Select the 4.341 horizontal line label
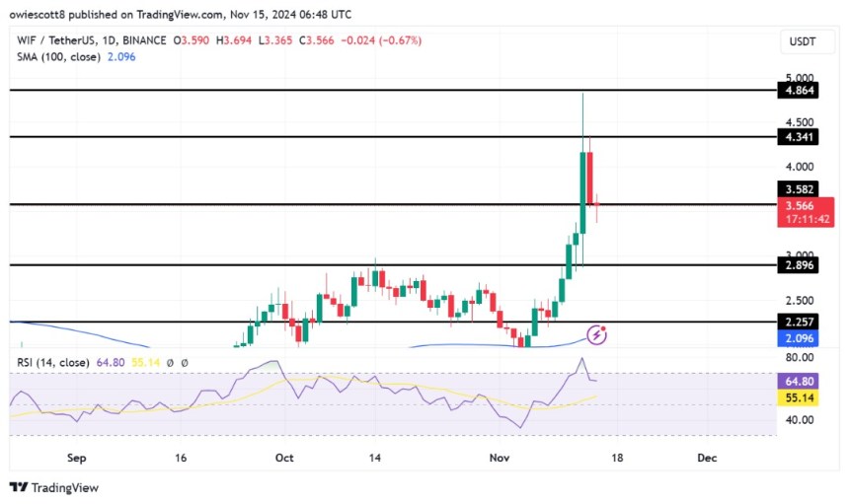Image resolution: width=849 pixels, height=504 pixels. coord(798,137)
